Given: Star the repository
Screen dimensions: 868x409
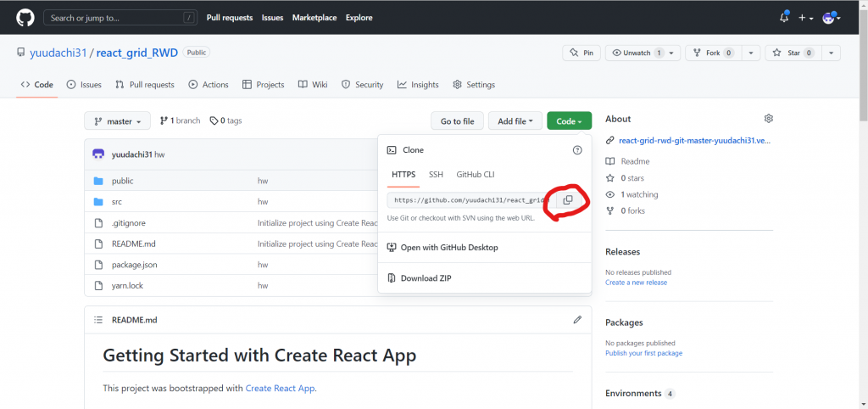Looking at the screenshot, I should point(793,53).
